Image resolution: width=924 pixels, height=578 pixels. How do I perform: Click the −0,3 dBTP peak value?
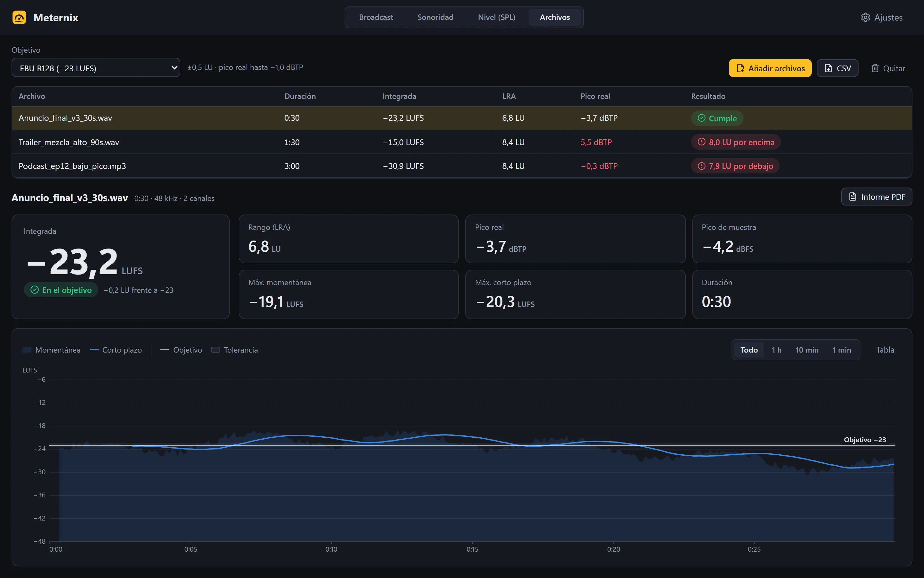[x=599, y=166]
